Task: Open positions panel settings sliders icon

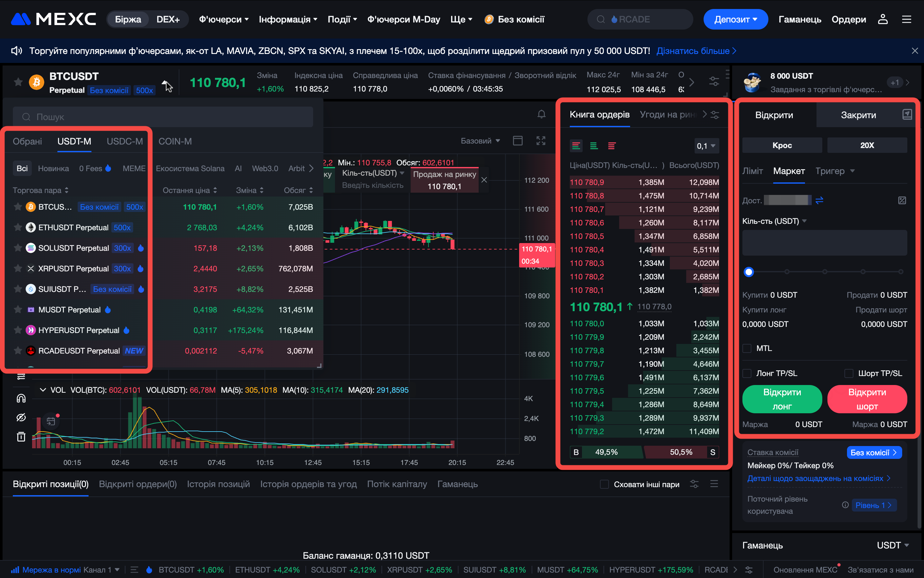Action: click(x=694, y=484)
